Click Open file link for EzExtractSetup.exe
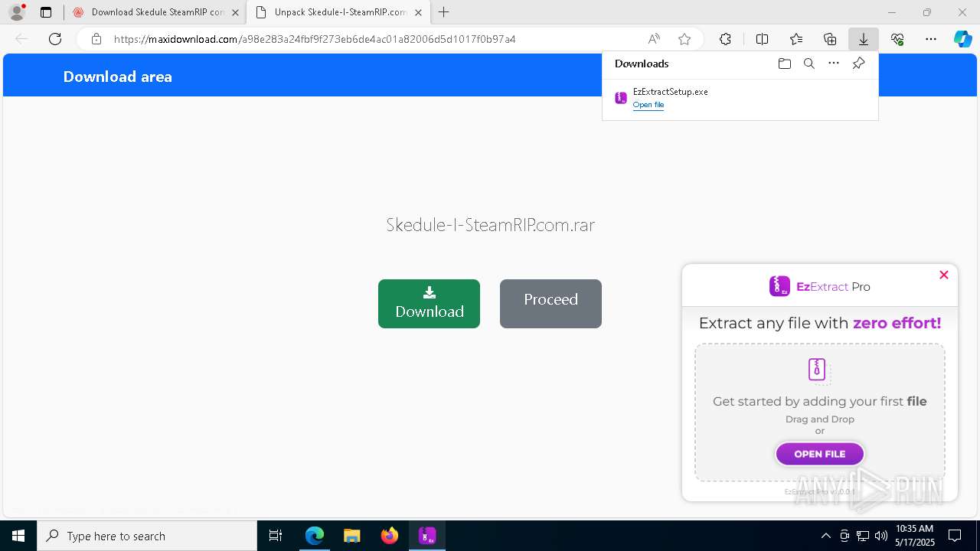 click(648, 105)
